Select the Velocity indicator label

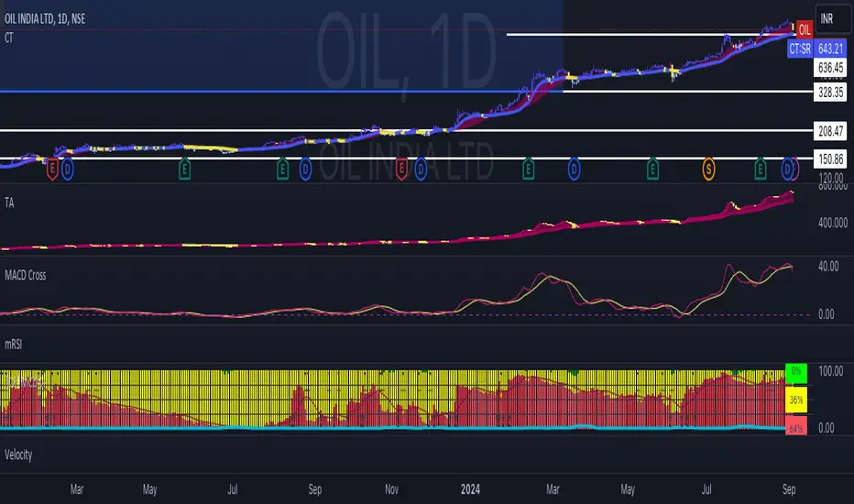click(18, 455)
